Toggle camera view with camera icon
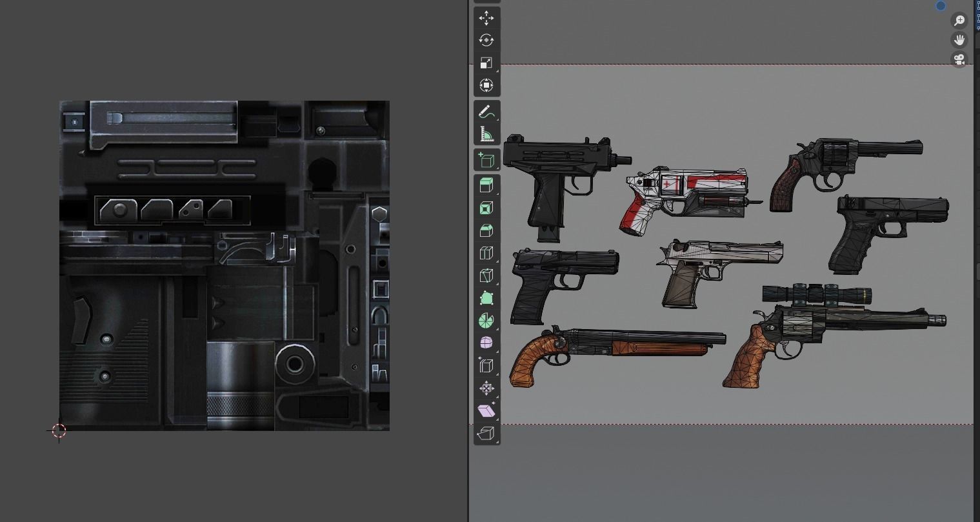This screenshot has height=522, width=980. [959, 60]
